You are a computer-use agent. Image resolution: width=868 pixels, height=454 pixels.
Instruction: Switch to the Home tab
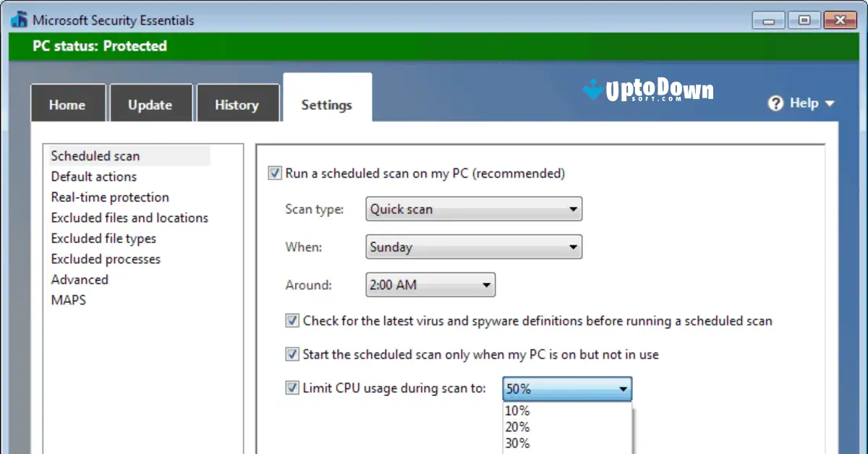tap(67, 104)
